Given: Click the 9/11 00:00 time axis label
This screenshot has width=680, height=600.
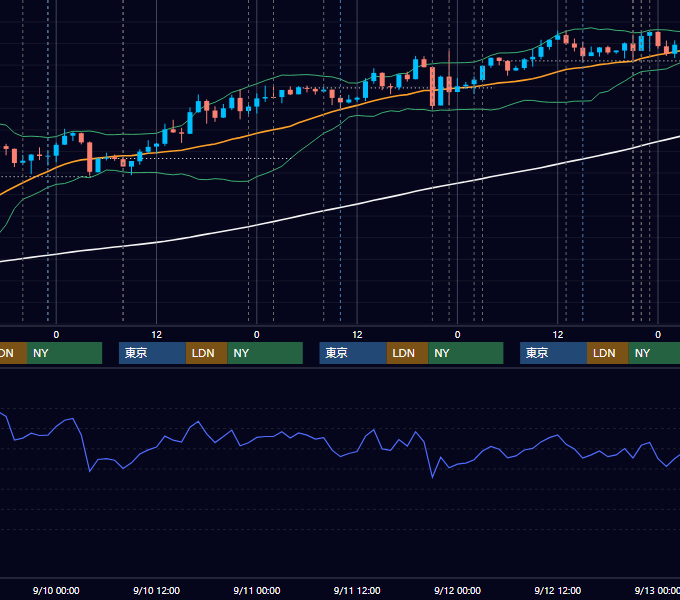Looking at the screenshot, I should coord(257,590).
